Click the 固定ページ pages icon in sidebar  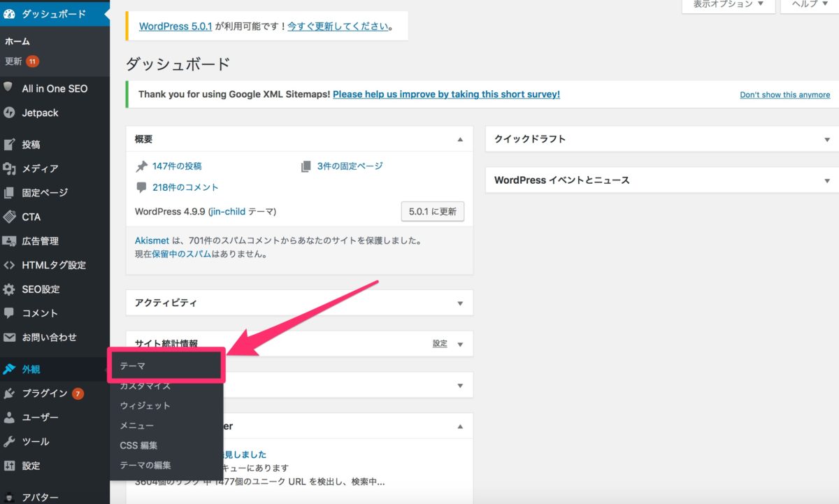click(x=9, y=192)
